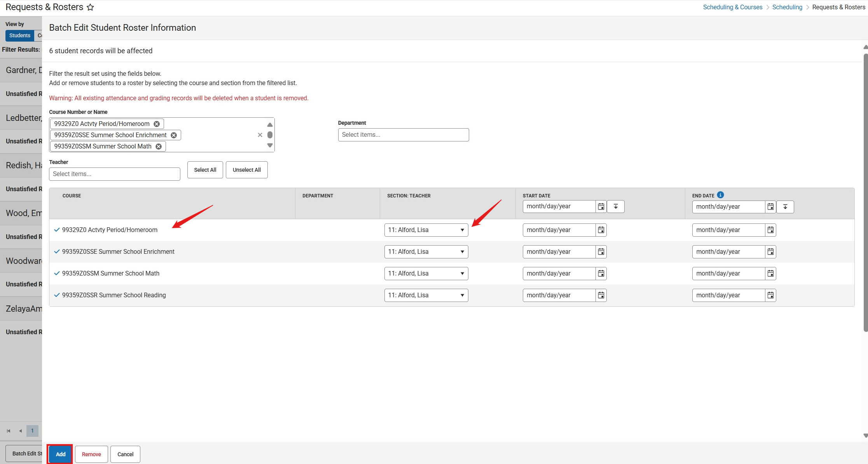Image resolution: width=868 pixels, height=464 pixels.
Task: Uncheck the 99359Z0SSR Summer School Reading row
Action: [x=57, y=295]
